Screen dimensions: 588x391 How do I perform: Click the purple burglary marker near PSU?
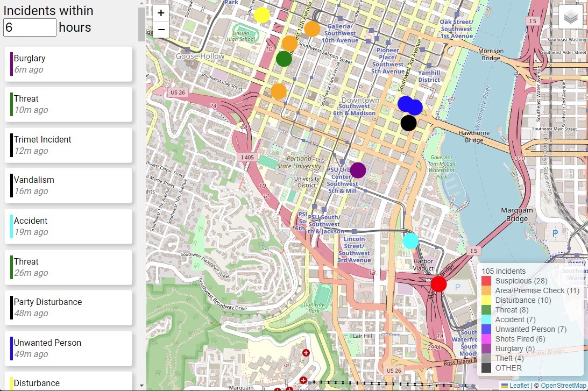(358, 170)
